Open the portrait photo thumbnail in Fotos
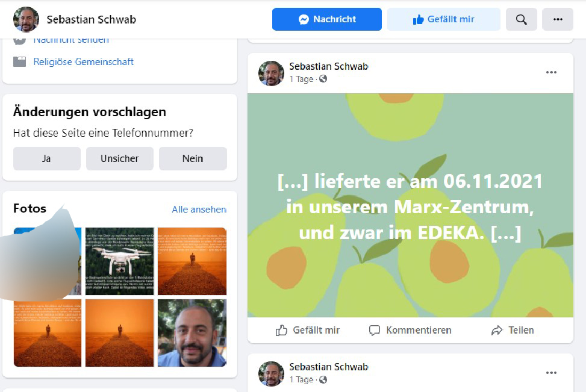Image resolution: width=586 pixels, height=392 pixels. tap(192, 333)
